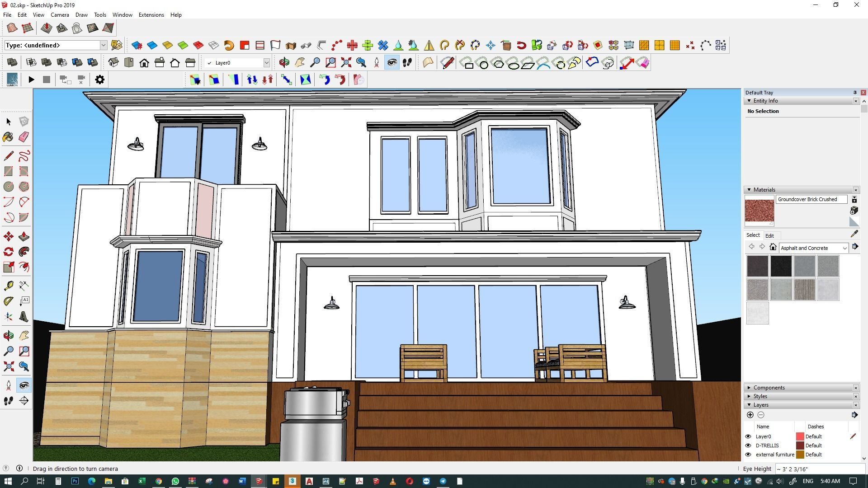Image resolution: width=868 pixels, height=488 pixels.
Task: Switch to the Iso house view
Action: [x=113, y=63]
